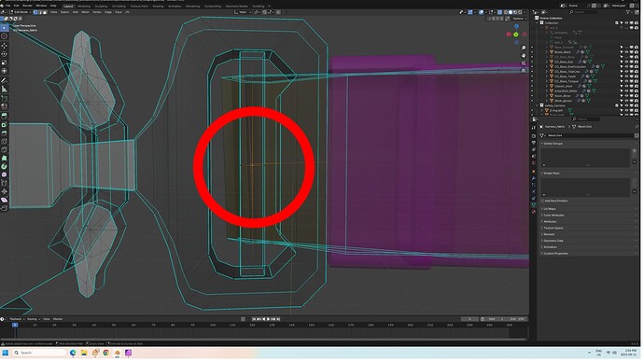644x362 pixels.
Task: Choose the Annotate pencil tool
Action: point(5,80)
